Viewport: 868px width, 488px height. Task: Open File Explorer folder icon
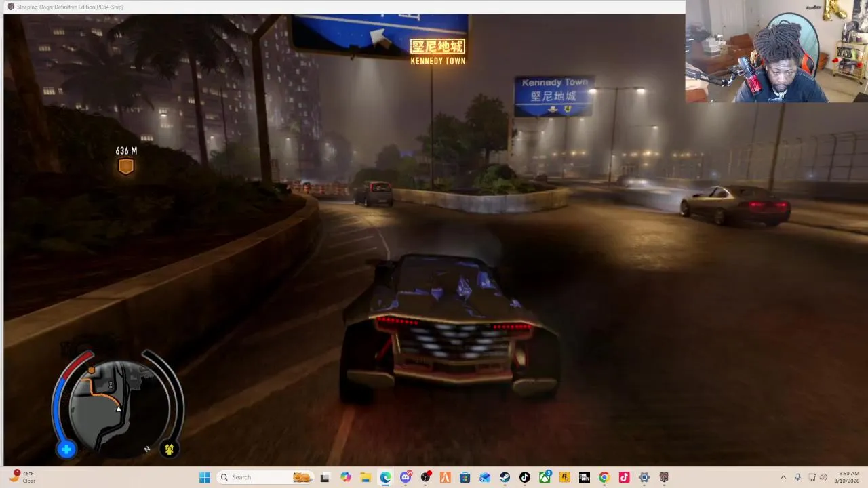365,477
